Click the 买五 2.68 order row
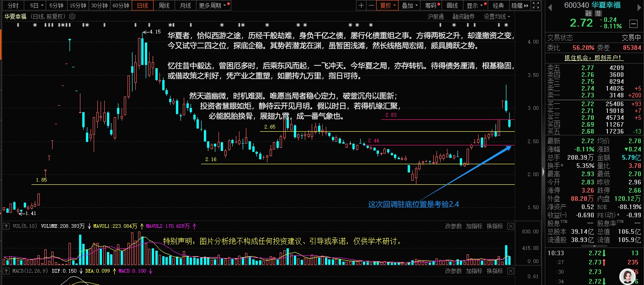Image resolution: width=644 pixels, height=285 pixels. 594,131
